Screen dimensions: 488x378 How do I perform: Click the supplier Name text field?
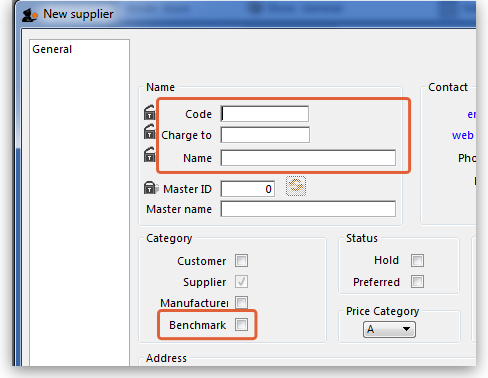click(x=308, y=158)
